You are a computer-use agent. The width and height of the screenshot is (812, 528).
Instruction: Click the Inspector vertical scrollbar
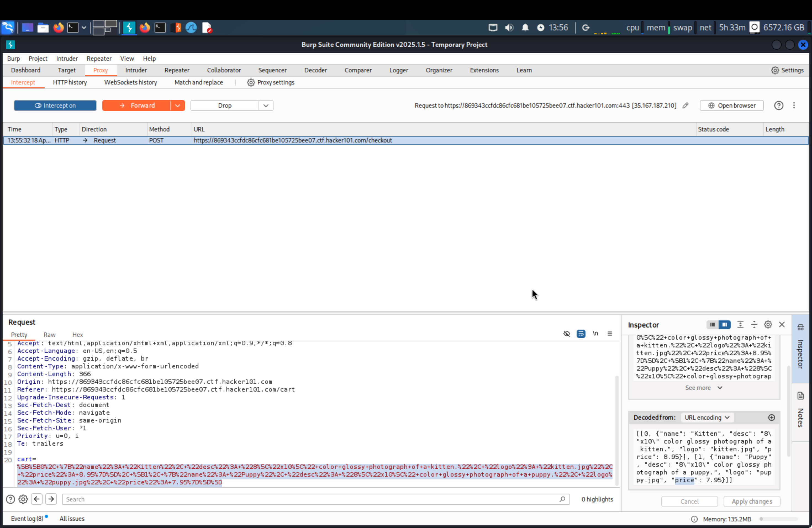click(x=788, y=411)
